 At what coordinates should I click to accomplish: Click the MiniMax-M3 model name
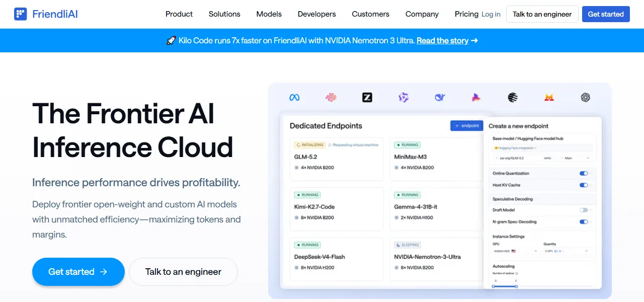[x=411, y=157]
